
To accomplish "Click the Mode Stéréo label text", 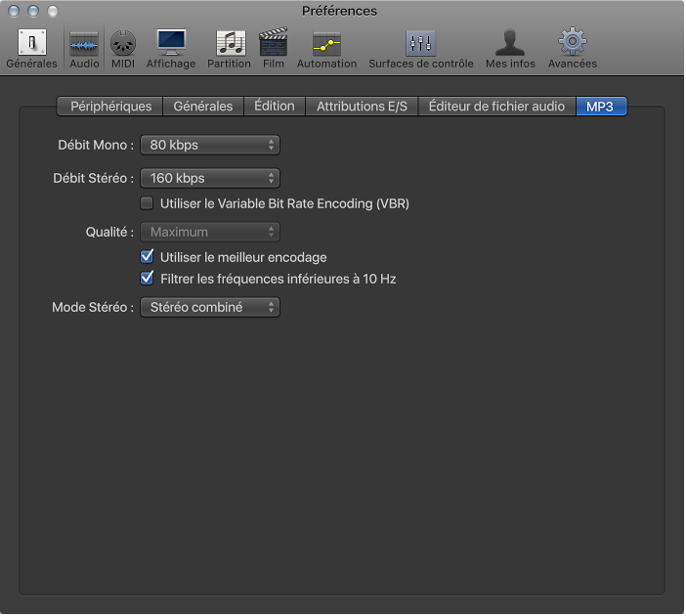I will click(93, 307).
